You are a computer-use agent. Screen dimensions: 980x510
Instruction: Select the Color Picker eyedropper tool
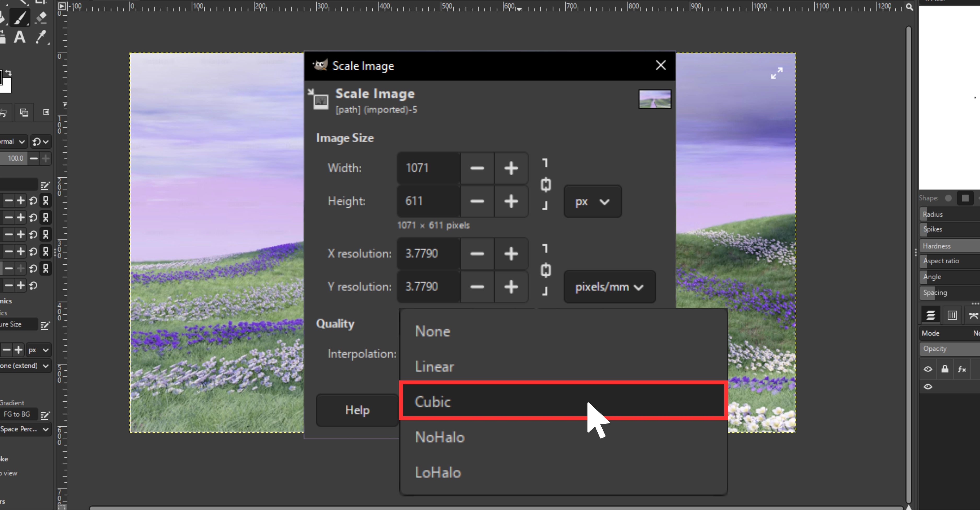tap(41, 37)
